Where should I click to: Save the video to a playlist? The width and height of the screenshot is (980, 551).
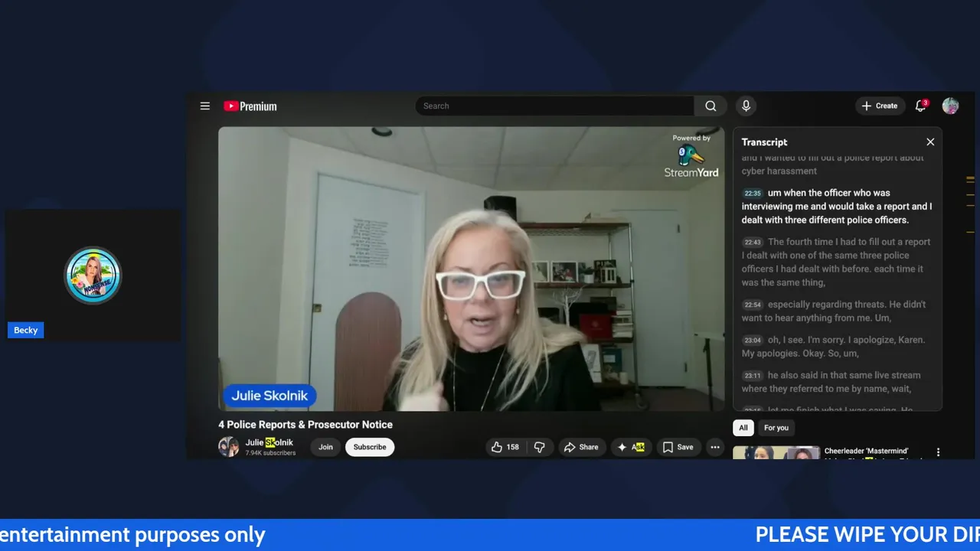678,447
